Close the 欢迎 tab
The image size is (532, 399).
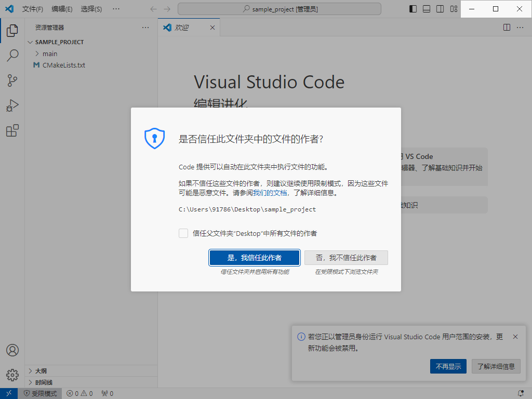point(212,28)
